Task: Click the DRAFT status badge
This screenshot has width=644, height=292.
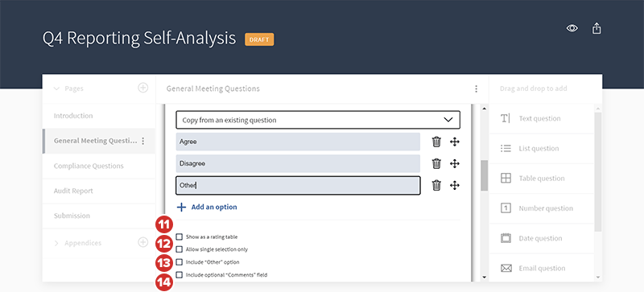Action: [259, 39]
